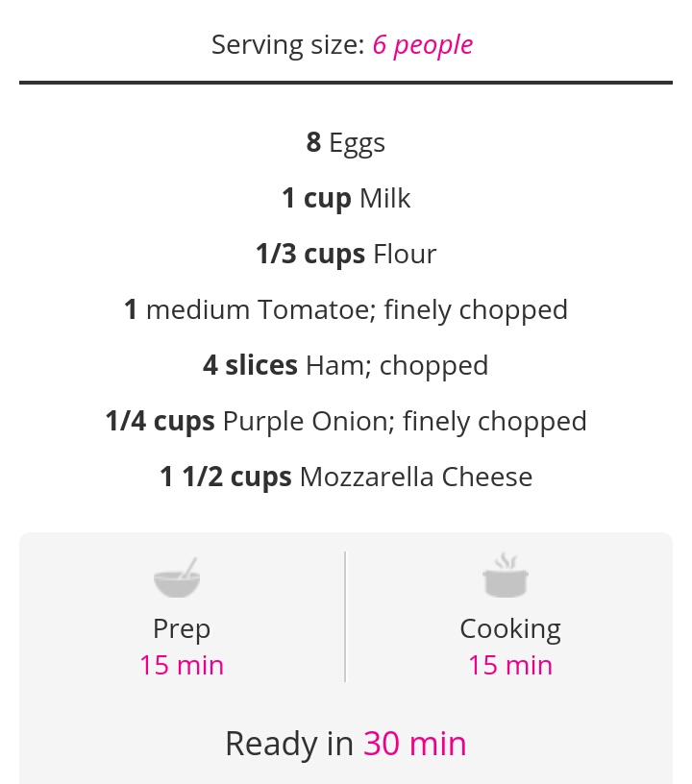Screen dimensions: 692x784
Task: Click the Purple Onion ingredient line
Action: [x=346, y=421]
